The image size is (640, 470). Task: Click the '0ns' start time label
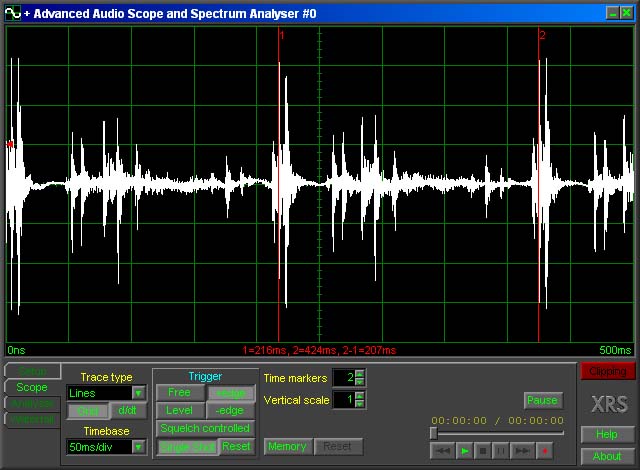(16, 350)
